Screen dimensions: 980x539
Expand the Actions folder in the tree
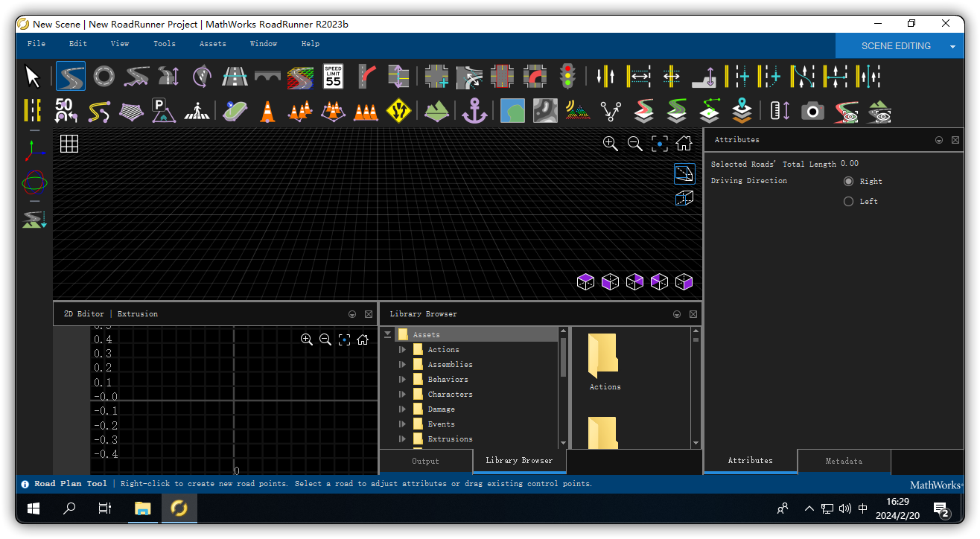tap(402, 350)
